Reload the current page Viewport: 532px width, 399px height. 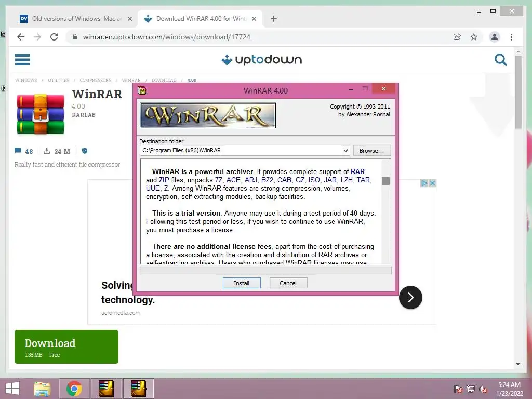pos(54,37)
